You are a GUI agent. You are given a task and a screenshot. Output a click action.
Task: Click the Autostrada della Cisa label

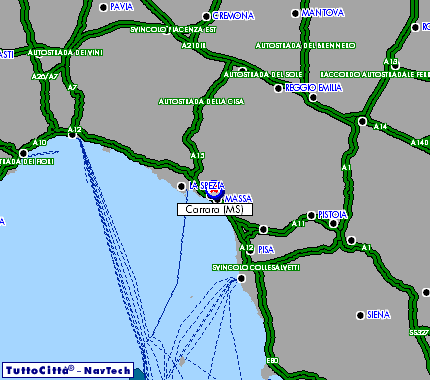pos(201,101)
